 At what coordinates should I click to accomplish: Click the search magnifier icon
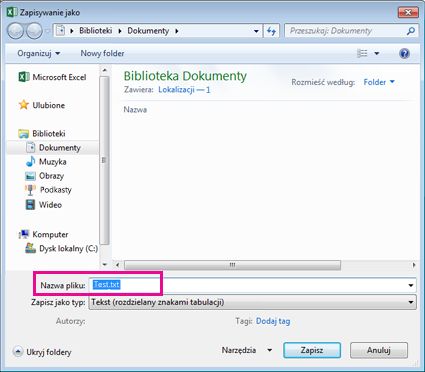[411, 31]
